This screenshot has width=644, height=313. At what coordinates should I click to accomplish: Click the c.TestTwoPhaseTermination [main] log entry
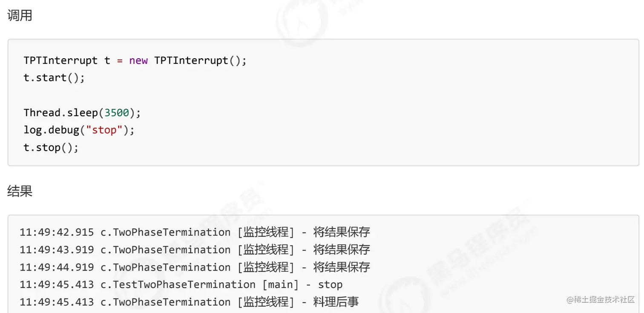[x=197, y=285]
